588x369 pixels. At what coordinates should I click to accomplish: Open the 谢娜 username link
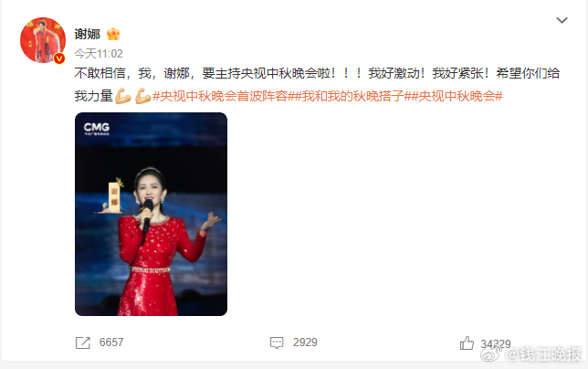click(x=87, y=34)
